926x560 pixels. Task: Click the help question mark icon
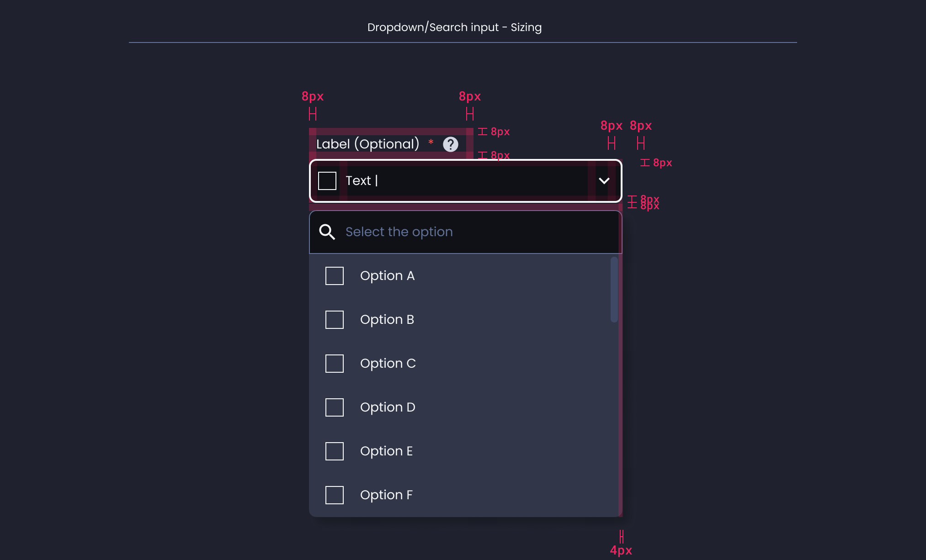[451, 144]
